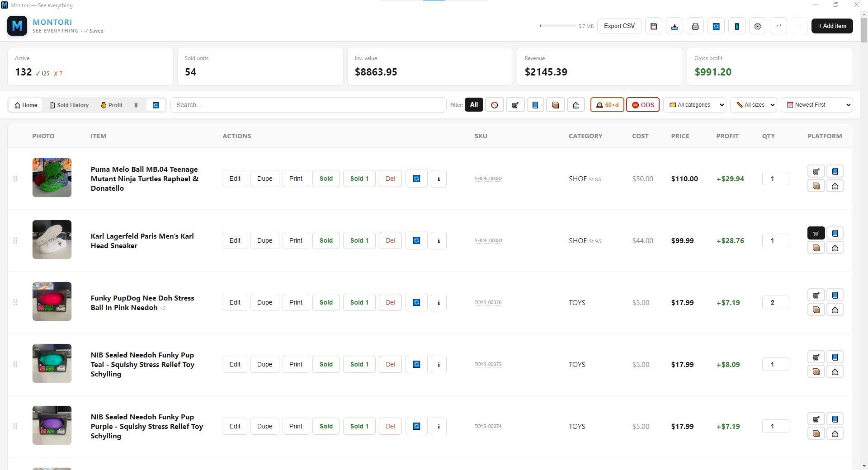The image size is (868, 470).
Task: Click the trash icon tab beside Profit
Action: (x=136, y=105)
